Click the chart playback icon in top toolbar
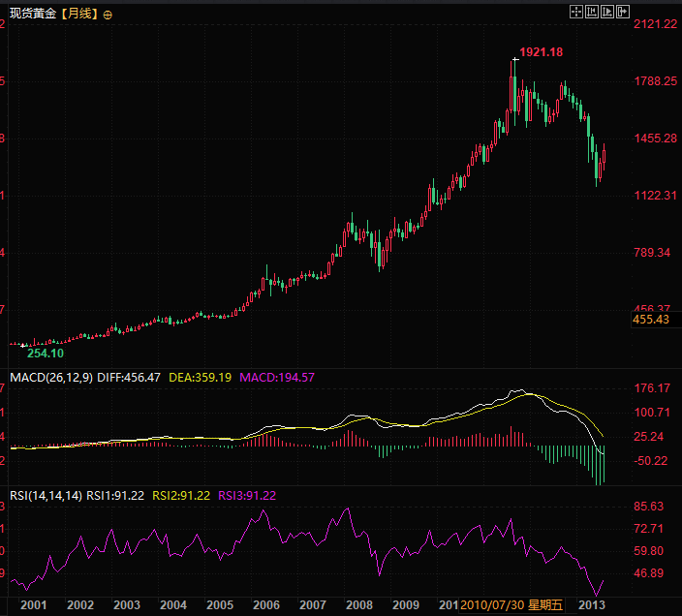The height and width of the screenshot is (616, 682). click(608, 12)
